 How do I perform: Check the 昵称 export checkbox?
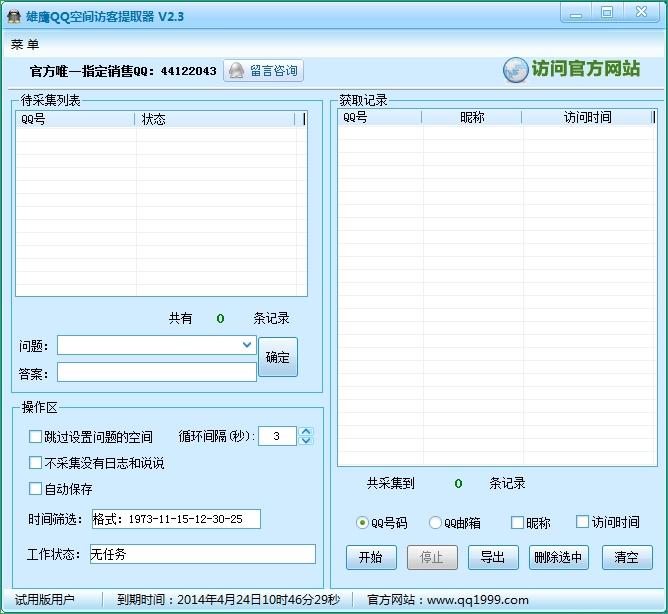click(517, 523)
